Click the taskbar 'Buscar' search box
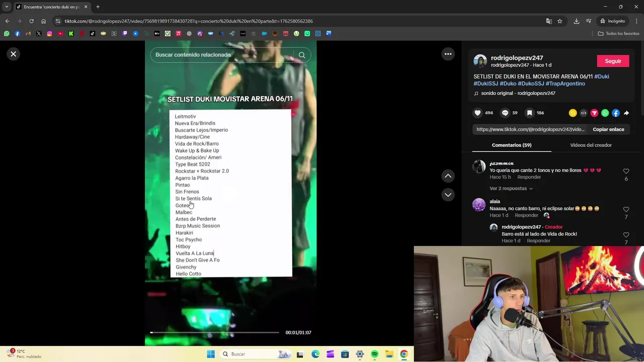The height and width of the screenshot is (362, 644). pos(256,354)
